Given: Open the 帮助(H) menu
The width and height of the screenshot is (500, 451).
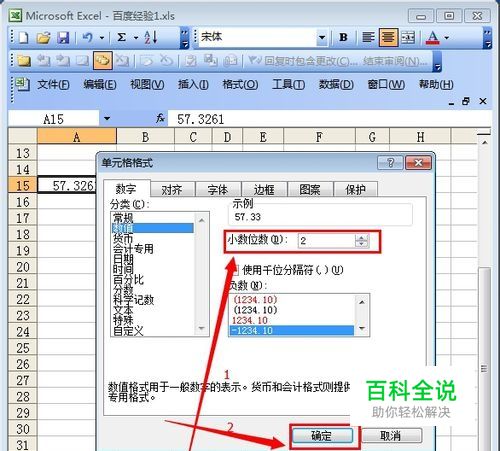Looking at the screenshot, I should click(436, 85).
